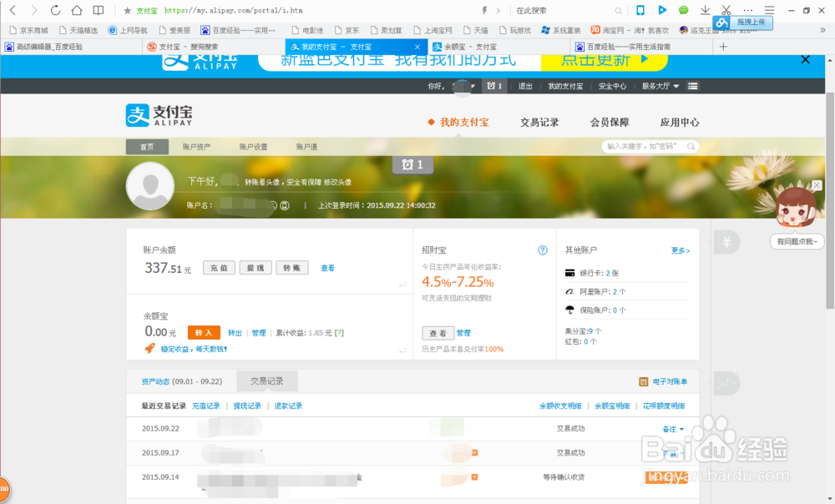
Task: Open the green WeChat chat icon
Action: [683, 10]
